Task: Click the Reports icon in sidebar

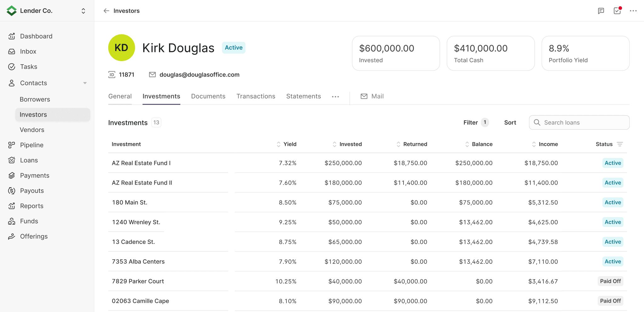Action: click(x=12, y=205)
